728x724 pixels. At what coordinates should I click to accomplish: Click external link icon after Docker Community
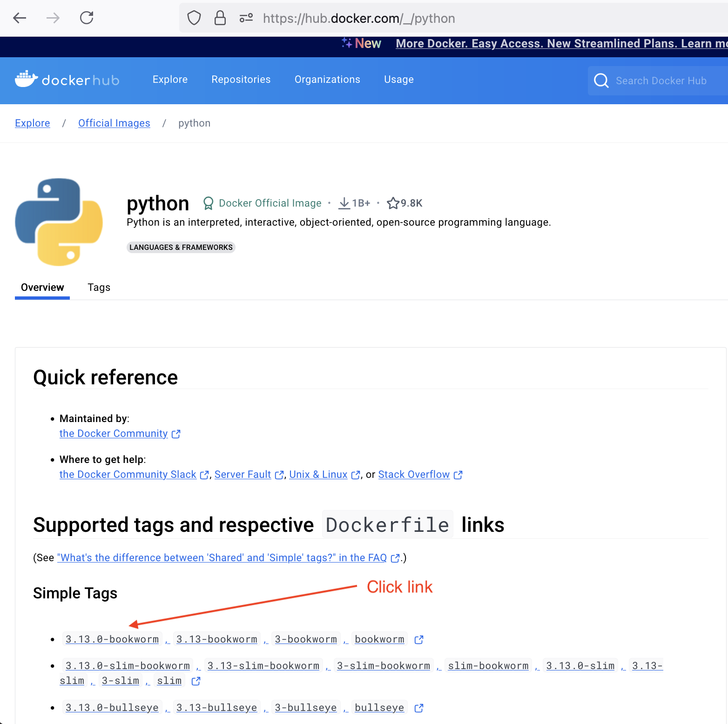point(176,434)
